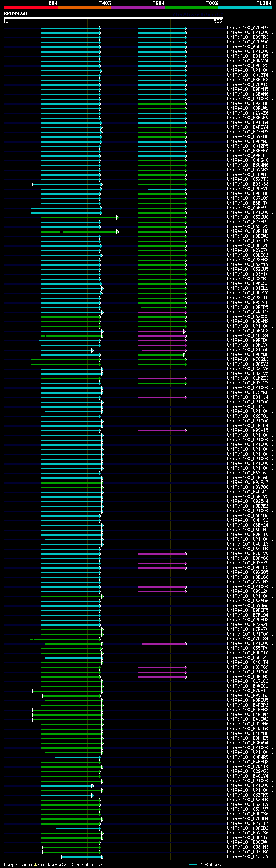This screenshot has height=868, width=276.
Task: Select hit label UniRef100_Q0J3T4
Action: pos(248,75)
